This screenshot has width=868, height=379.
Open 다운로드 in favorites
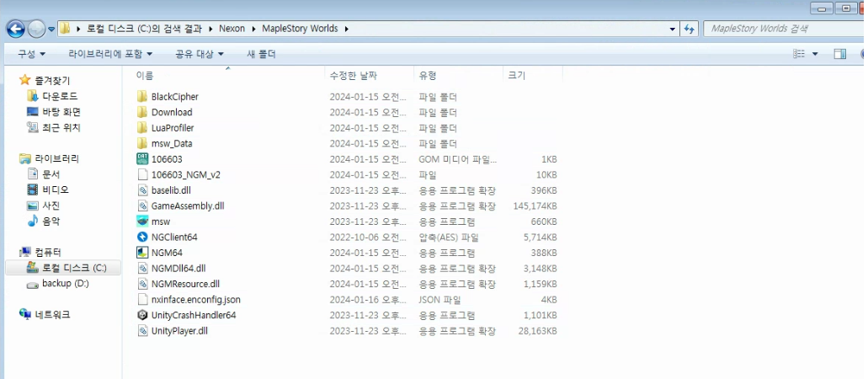point(61,97)
